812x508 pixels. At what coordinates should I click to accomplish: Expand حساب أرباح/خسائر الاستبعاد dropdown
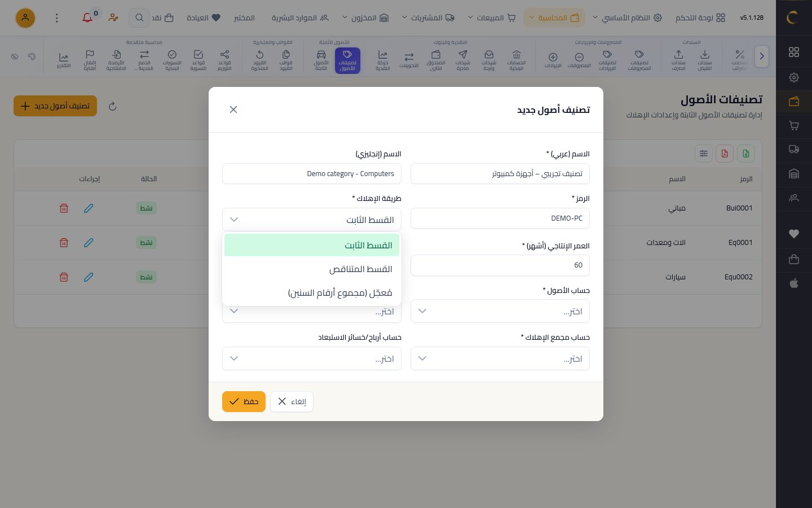coord(312,358)
